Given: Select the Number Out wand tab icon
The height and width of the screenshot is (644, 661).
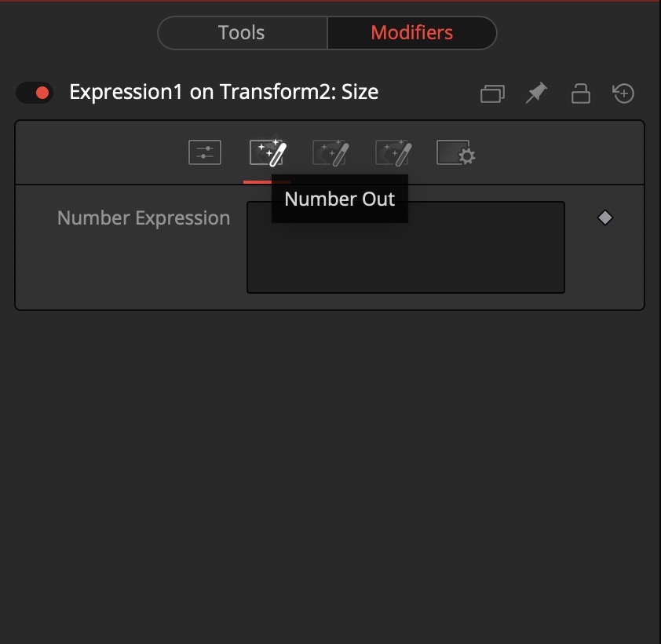Looking at the screenshot, I should click(x=267, y=152).
